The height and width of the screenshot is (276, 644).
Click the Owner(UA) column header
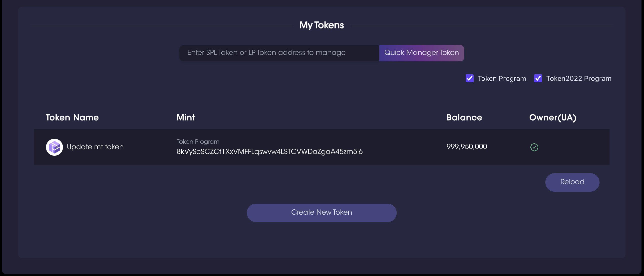(x=553, y=118)
